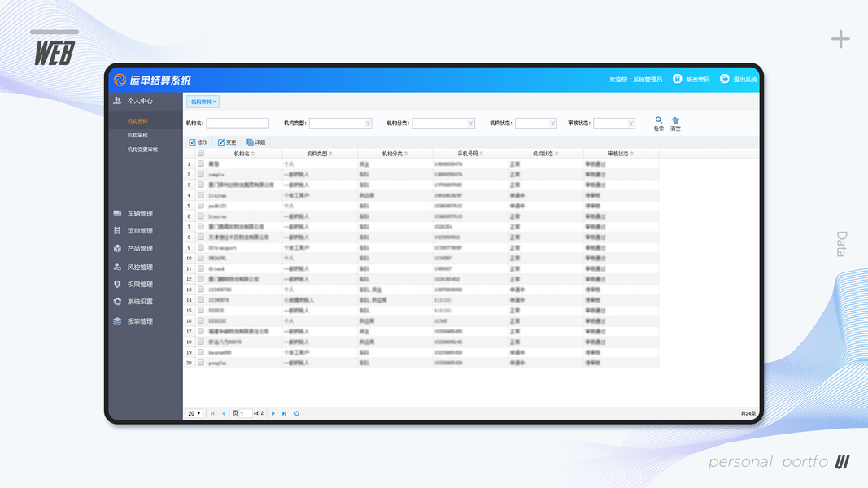
Task: Open the 机构类型 dropdown
Action: 340,123
